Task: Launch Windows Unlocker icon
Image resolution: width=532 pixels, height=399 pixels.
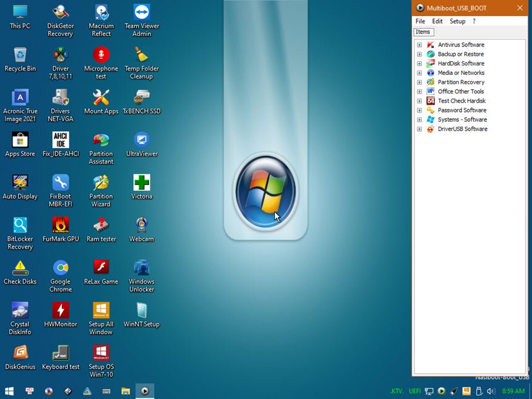Action: pyautogui.click(x=142, y=276)
